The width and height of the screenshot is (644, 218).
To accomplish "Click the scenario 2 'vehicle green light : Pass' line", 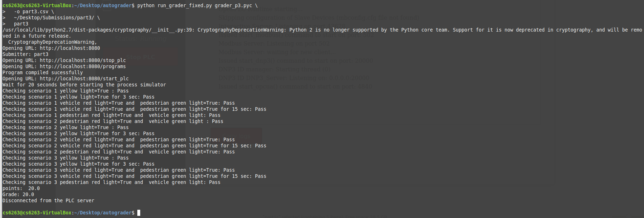I will 113,121.
